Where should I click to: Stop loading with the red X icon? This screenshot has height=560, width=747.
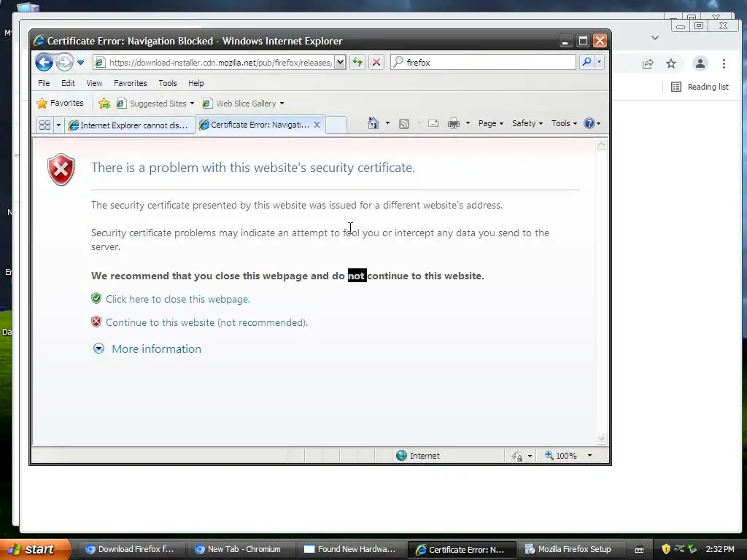pyautogui.click(x=376, y=63)
